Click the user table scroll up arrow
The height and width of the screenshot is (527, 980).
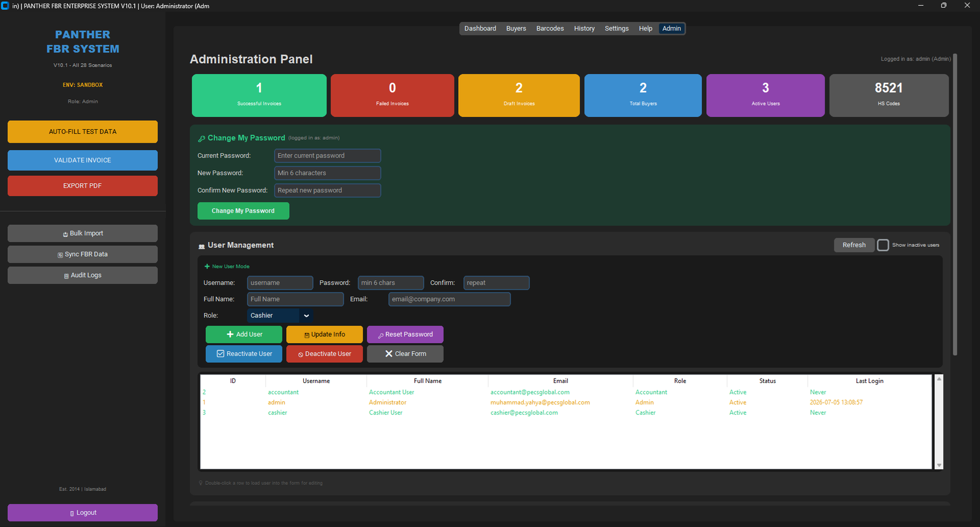pos(939,379)
